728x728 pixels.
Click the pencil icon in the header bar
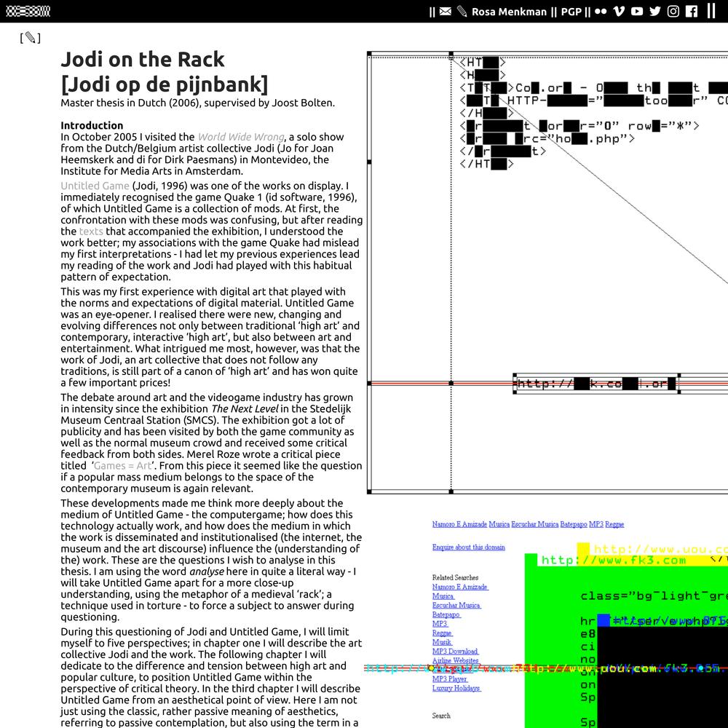point(462,11)
